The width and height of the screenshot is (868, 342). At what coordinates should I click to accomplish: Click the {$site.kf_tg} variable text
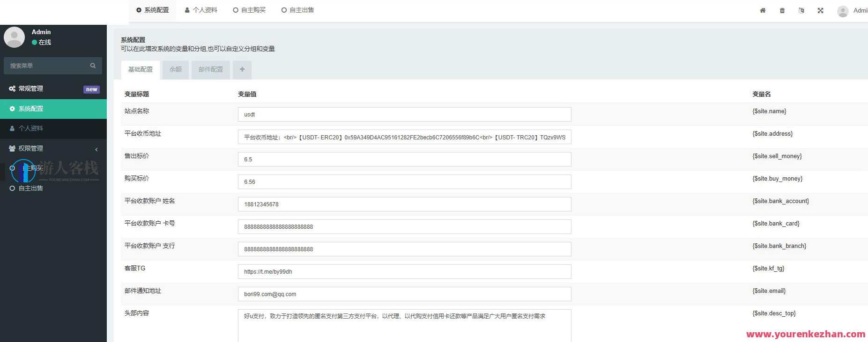[768, 269]
